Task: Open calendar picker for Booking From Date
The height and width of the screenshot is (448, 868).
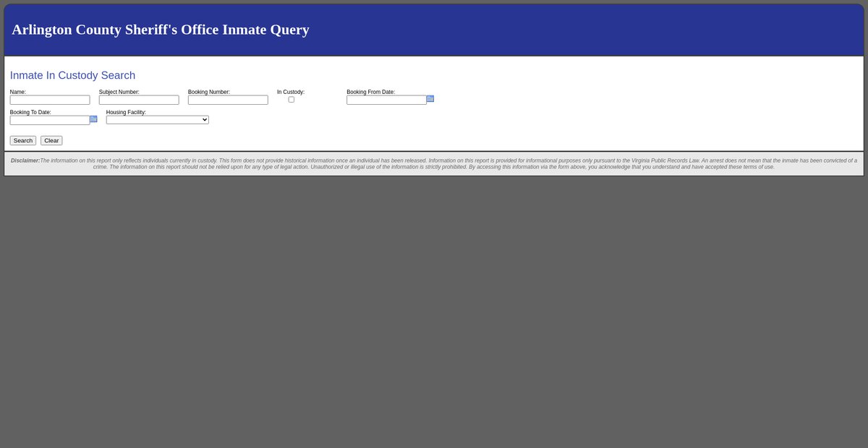Action: (x=430, y=99)
